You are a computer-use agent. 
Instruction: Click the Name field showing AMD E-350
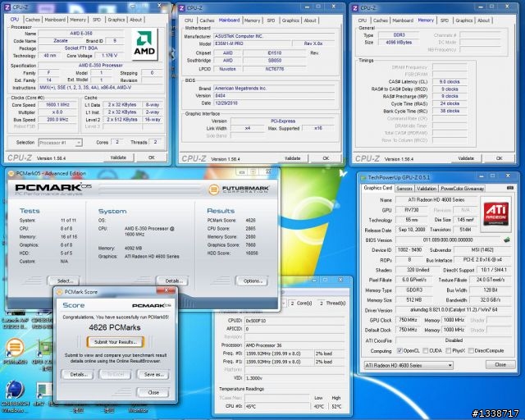pos(81,33)
